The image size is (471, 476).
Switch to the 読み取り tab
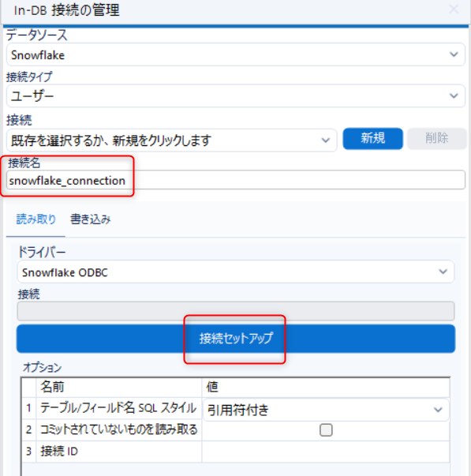pos(36,219)
